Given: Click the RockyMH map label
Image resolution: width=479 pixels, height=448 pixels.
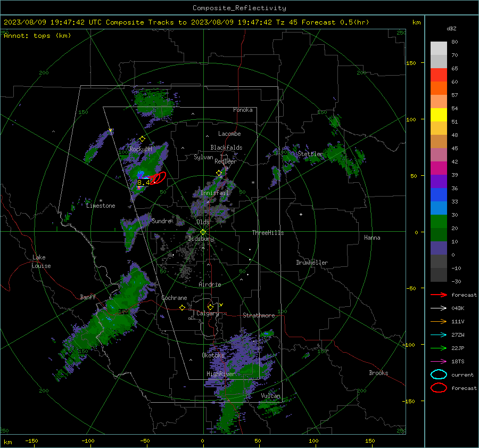Looking at the screenshot, I should (141, 149).
